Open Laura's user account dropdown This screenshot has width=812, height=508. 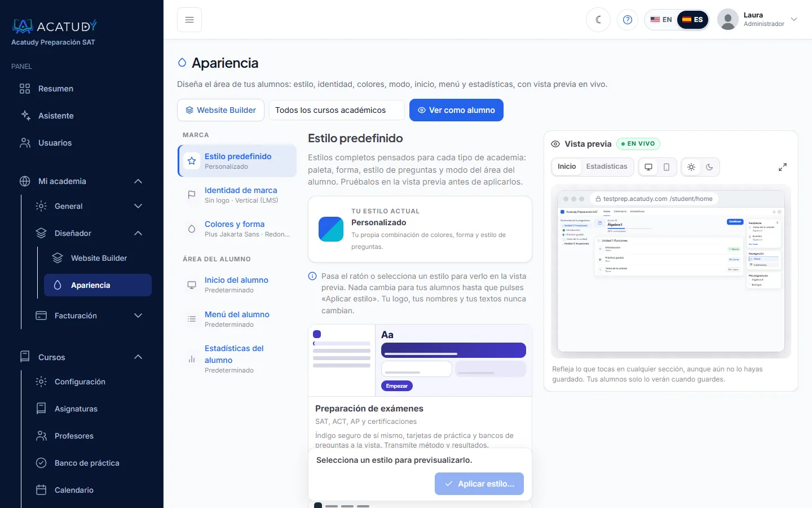pos(758,20)
